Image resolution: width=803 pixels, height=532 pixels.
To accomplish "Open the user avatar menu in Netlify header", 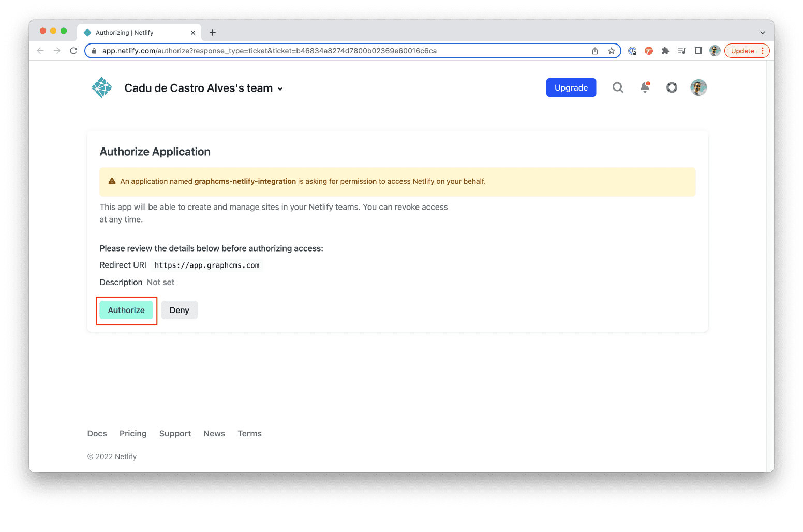I will point(698,87).
